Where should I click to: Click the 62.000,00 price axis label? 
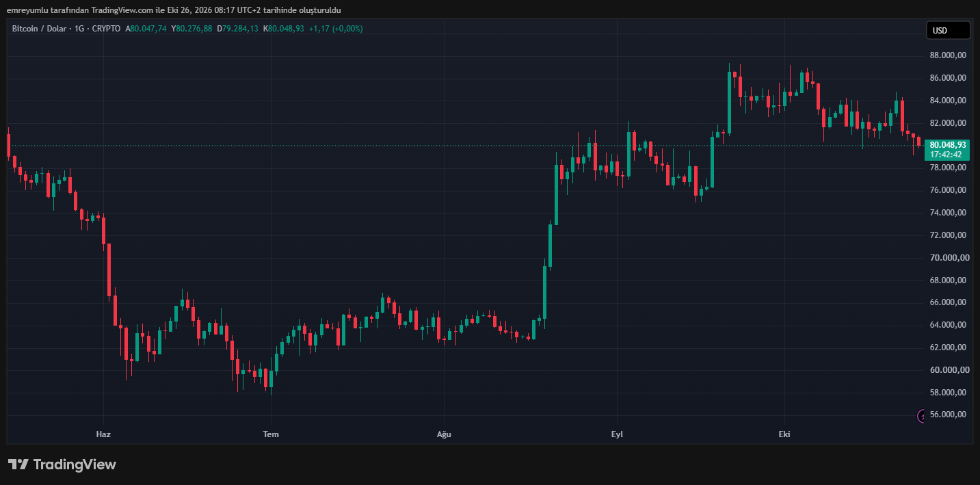[x=947, y=348]
